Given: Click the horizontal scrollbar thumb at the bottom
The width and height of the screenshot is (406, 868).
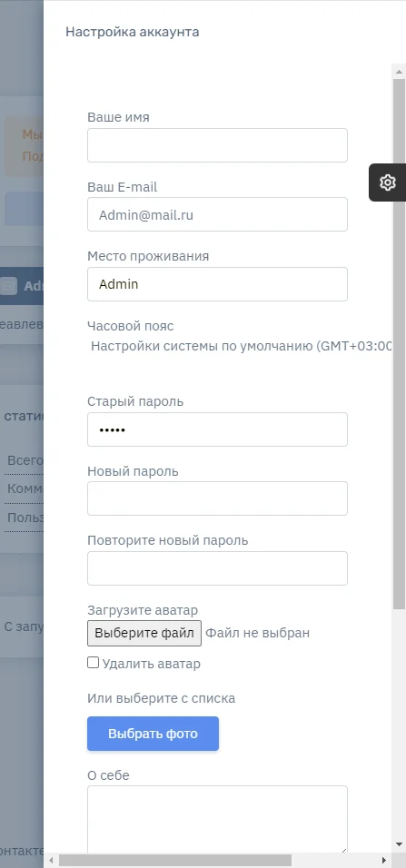Looking at the screenshot, I should [175, 860].
